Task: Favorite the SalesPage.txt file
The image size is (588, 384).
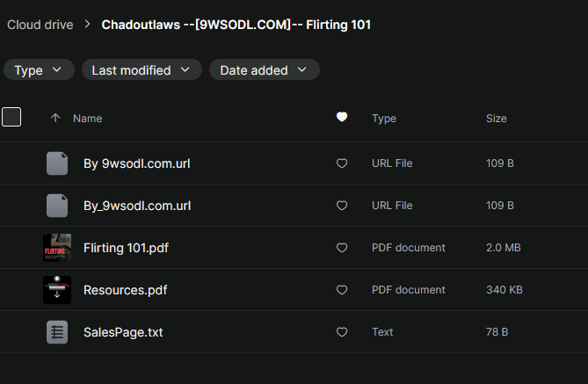Action: pyautogui.click(x=342, y=332)
